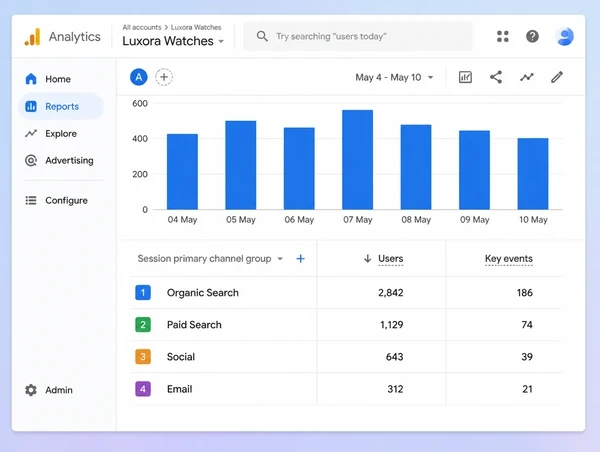Open Admin settings label
Image resolution: width=600 pixels, height=452 pixels.
point(59,390)
